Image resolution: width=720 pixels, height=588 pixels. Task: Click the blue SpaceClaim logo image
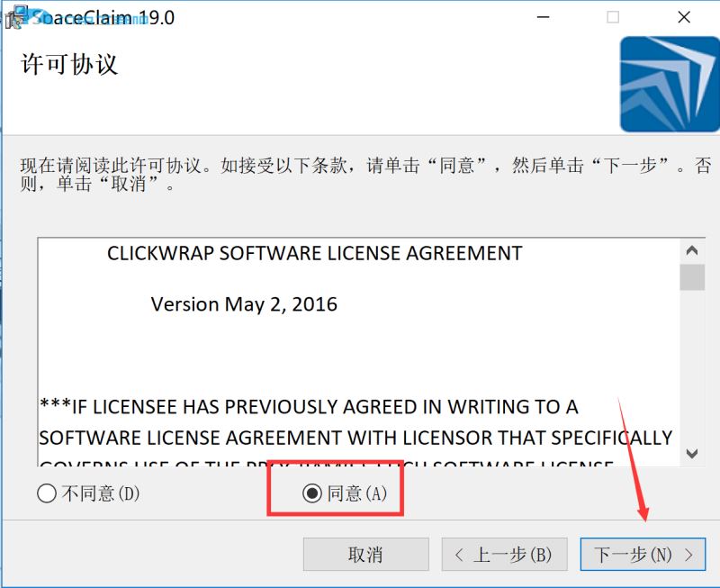pos(670,85)
